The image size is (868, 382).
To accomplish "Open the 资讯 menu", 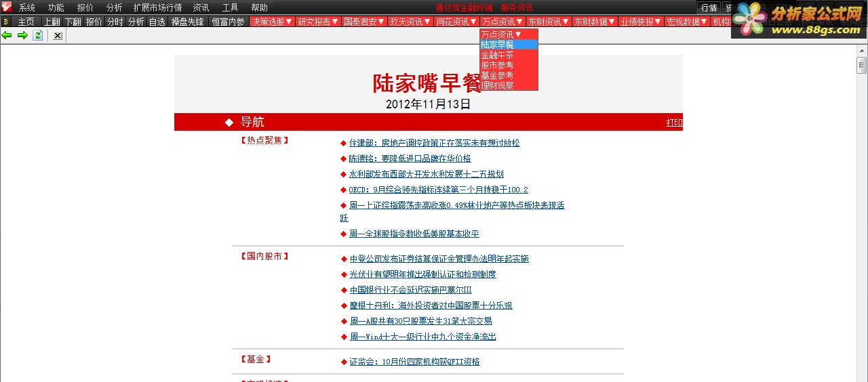I will tap(201, 7).
